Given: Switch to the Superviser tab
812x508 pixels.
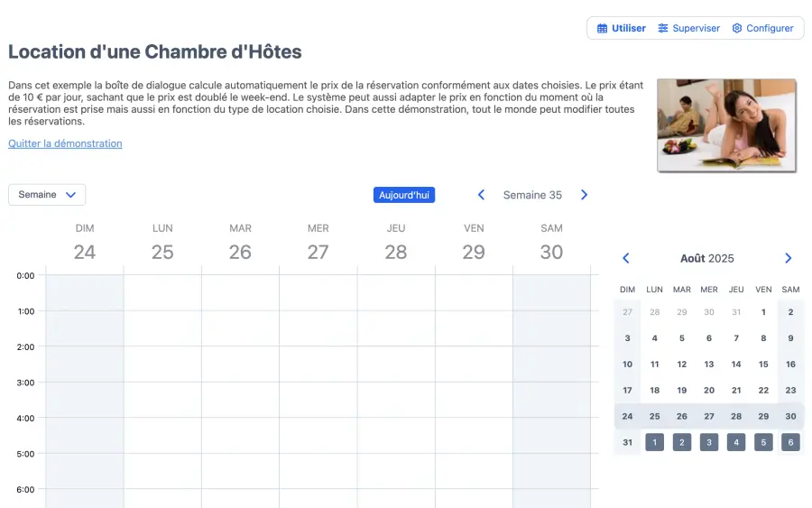Looking at the screenshot, I should pyautogui.click(x=689, y=28).
